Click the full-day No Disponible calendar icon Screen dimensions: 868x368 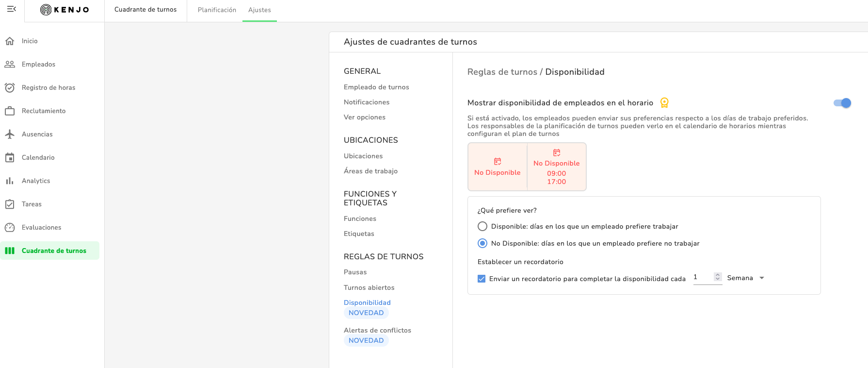498,161
